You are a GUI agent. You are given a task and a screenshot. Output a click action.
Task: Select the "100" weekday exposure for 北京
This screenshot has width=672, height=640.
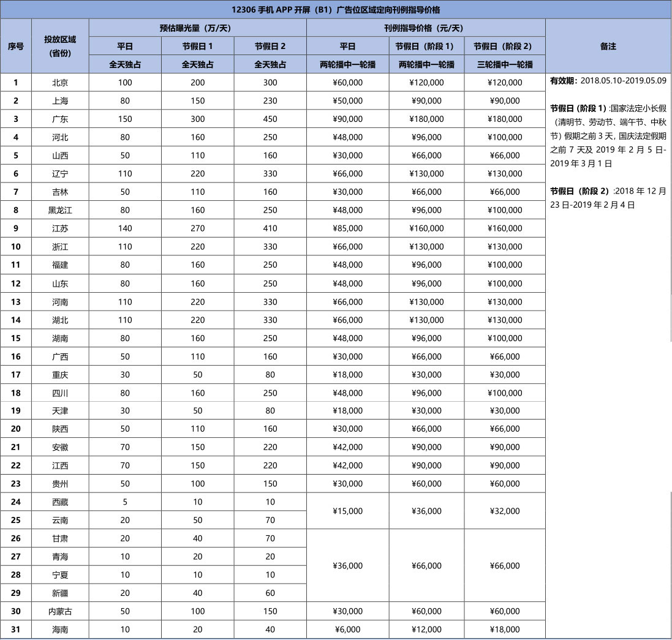click(125, 82)
